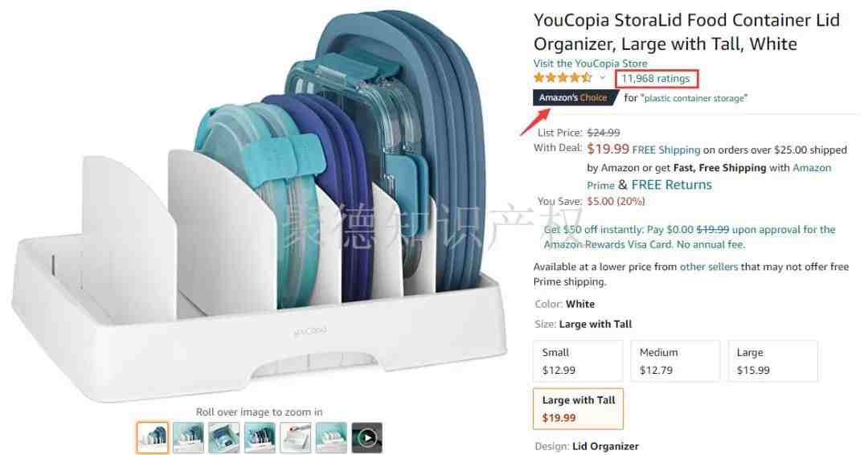Select the Small $12.99 size option
Screen dimensions: 868x455
(578, 361)
